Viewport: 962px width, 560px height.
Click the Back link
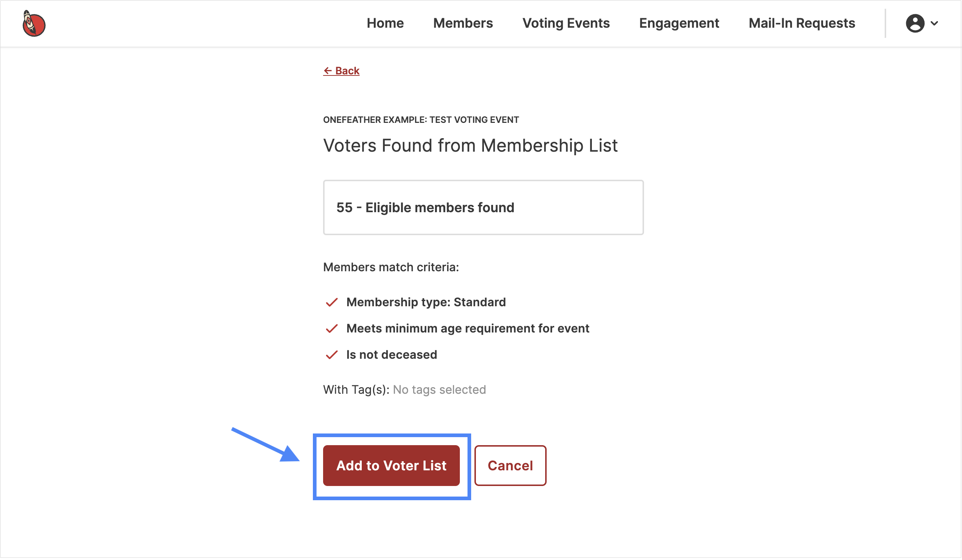coord(341,71)
